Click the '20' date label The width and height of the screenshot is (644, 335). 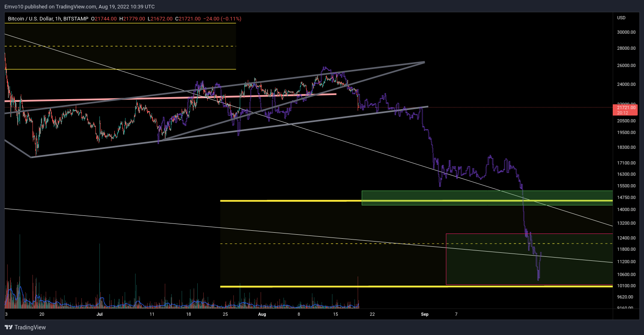coord(42,314)
